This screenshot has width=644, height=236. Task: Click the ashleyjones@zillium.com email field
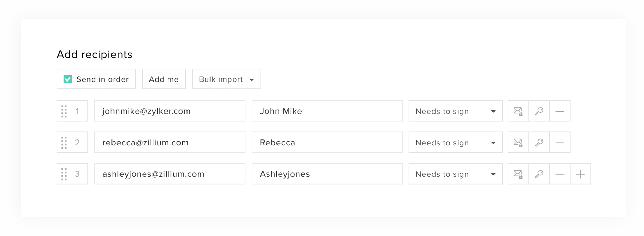(x=170, y=174)
